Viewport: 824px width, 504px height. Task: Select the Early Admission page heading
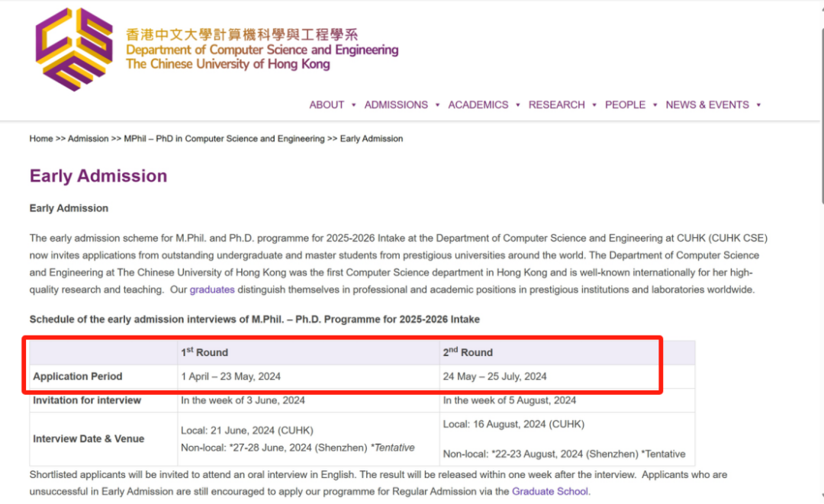(x=98, y=176)
